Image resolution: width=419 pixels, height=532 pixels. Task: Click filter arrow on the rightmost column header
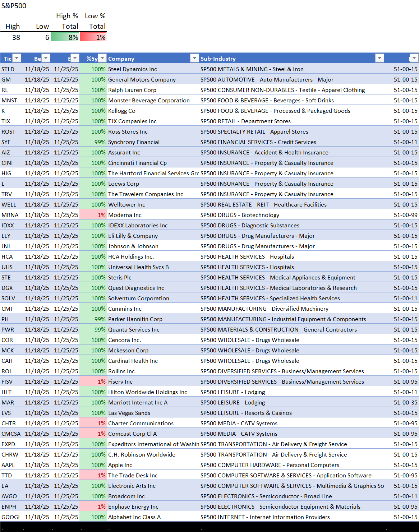pyautogui.click(x=414, y=58)
